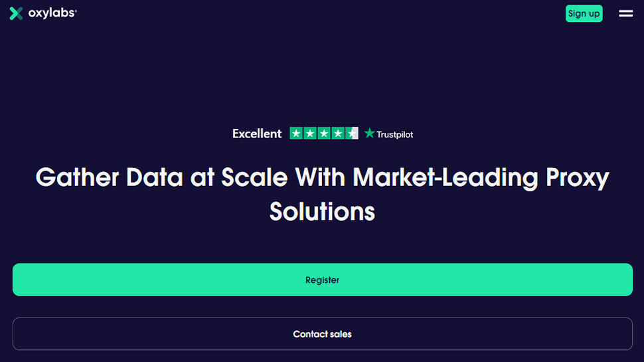Click the word Solutions in the headline
This screenshot has width=644, height=362.
323,212
